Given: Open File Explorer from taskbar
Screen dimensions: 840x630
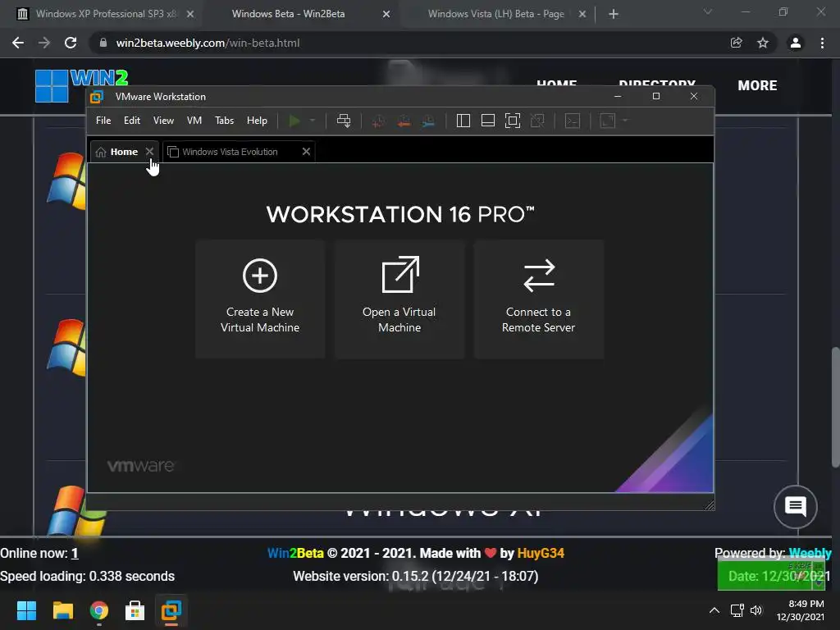Looking at the screenshot, I should (x=62, y=610).
